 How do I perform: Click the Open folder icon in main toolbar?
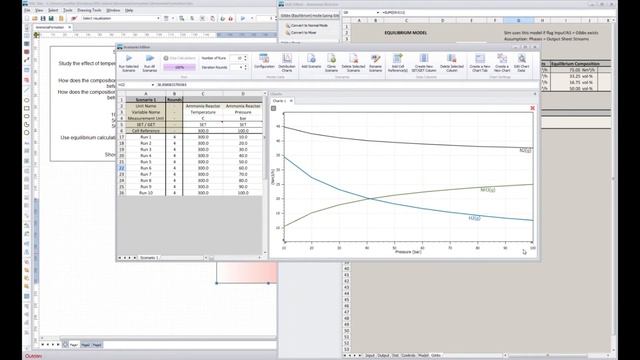click(x=35, y=18)
